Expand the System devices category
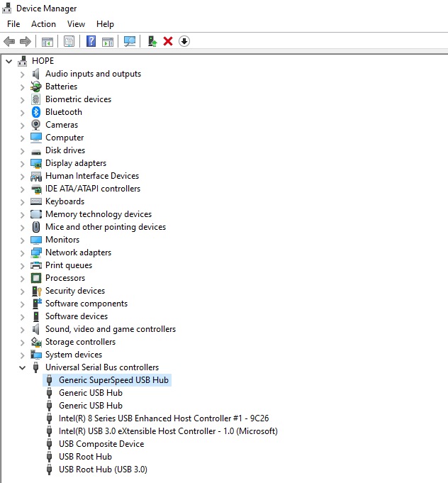Viewport: 448px width, 483px height. (22, 355)
